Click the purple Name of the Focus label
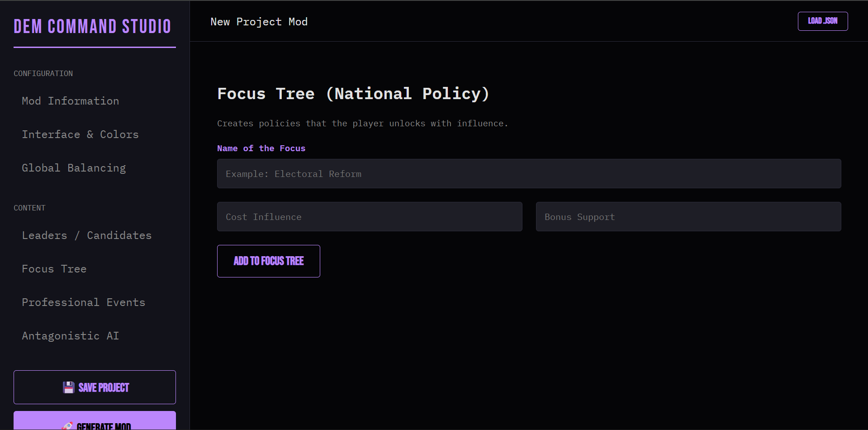 point(261,148)
